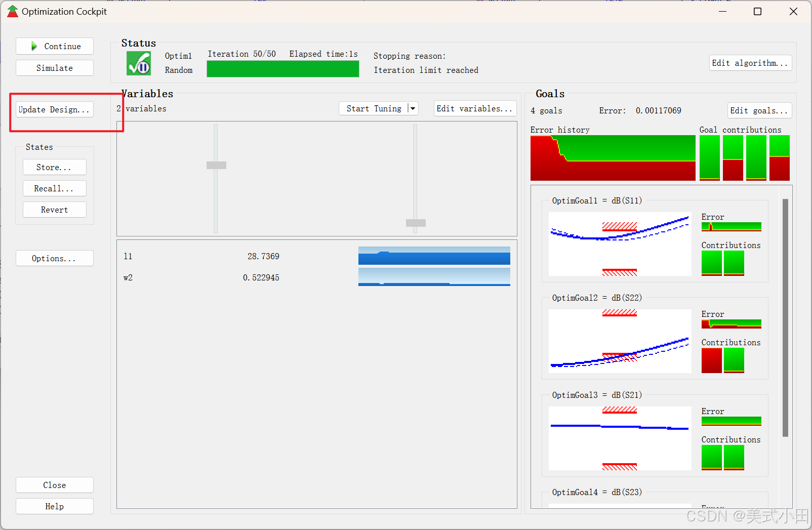Click the OptimGoal1 dB(S11) plot

point(620,244)
